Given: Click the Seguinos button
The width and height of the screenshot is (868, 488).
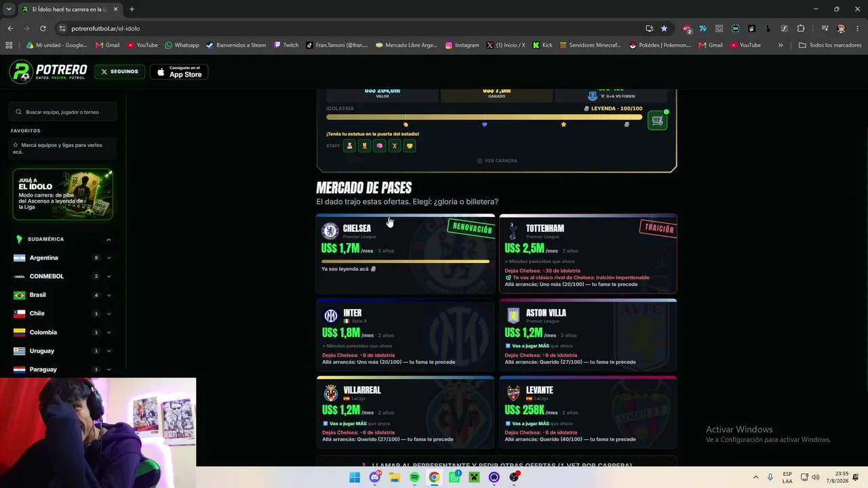Looking at the screenshot, I should point(119,72).
